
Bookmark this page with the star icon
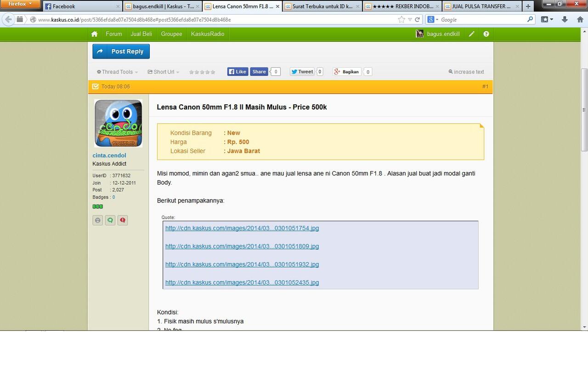coord(401,19)
